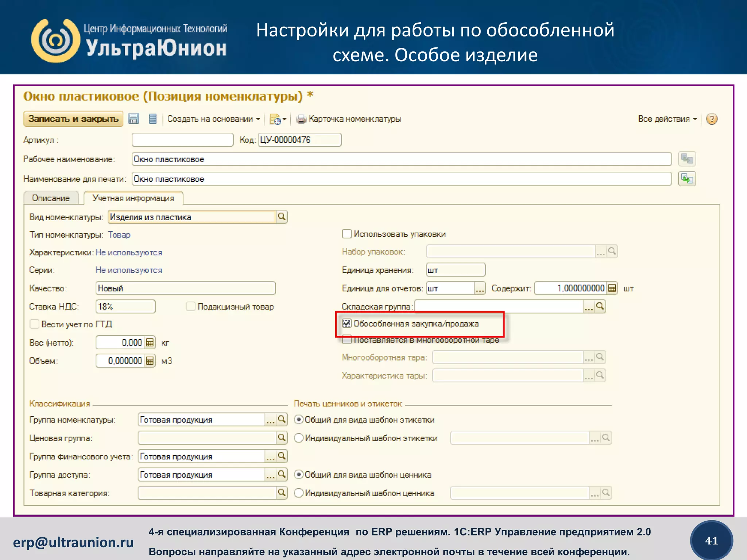Click ellipsis selector in Складская группа field
Screen dimensions: 747x560
click(x=589, y=307)
